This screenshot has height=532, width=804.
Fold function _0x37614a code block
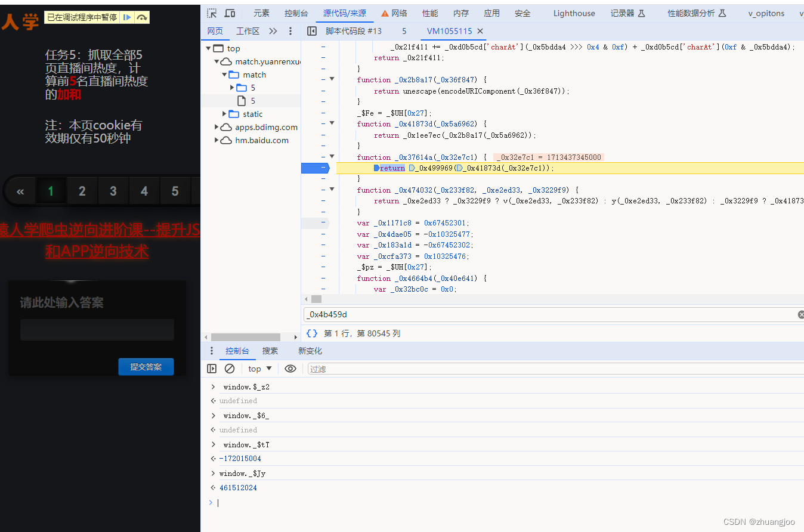click(x=332, y=157)
